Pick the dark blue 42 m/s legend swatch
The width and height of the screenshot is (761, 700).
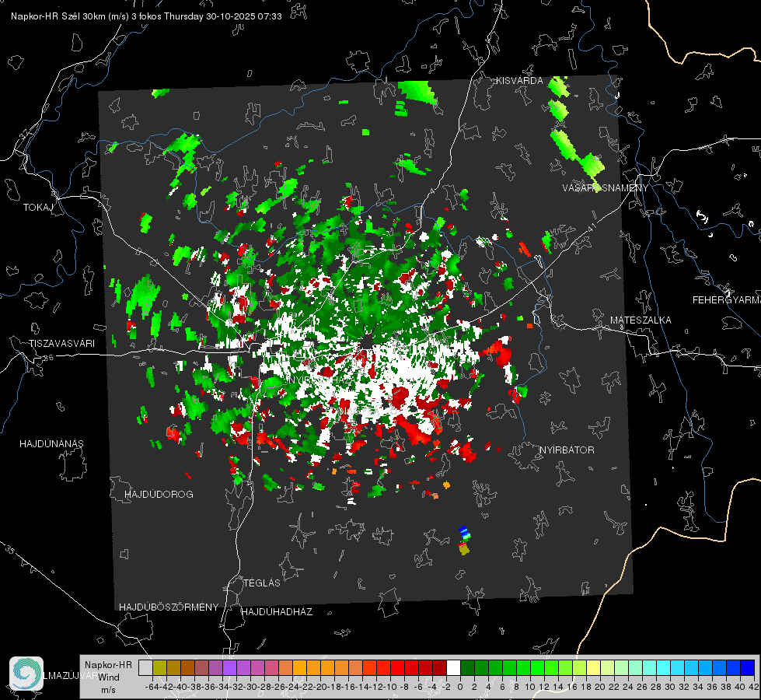click(748, 667)
